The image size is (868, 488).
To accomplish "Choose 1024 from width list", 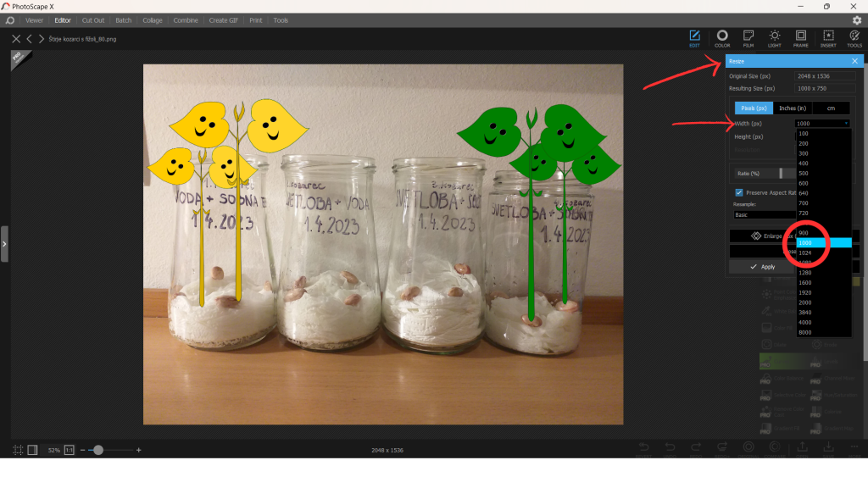I will tap(824, 252).
